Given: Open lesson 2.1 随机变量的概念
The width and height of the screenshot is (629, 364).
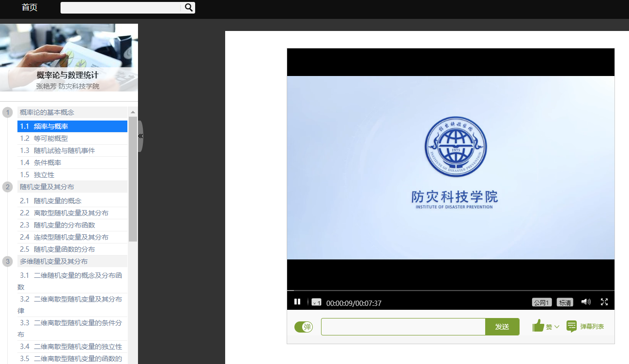Looking at the screenshot, I should tap(72, 201).
